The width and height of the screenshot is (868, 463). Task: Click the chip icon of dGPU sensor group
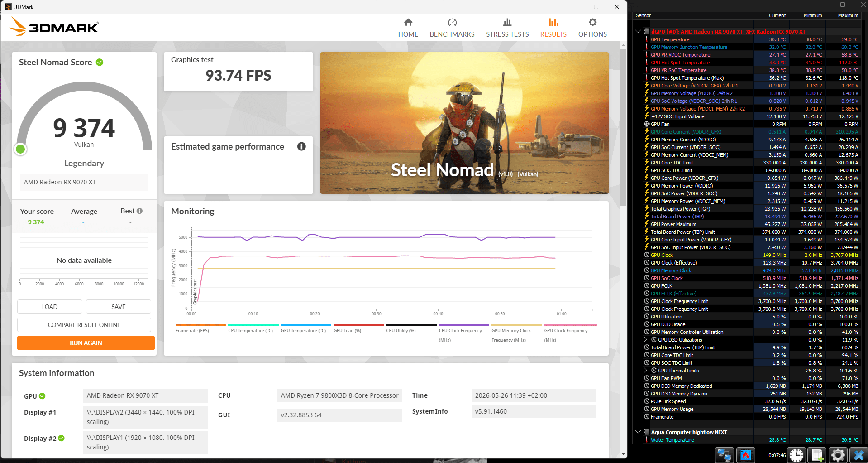coord(647,31)
